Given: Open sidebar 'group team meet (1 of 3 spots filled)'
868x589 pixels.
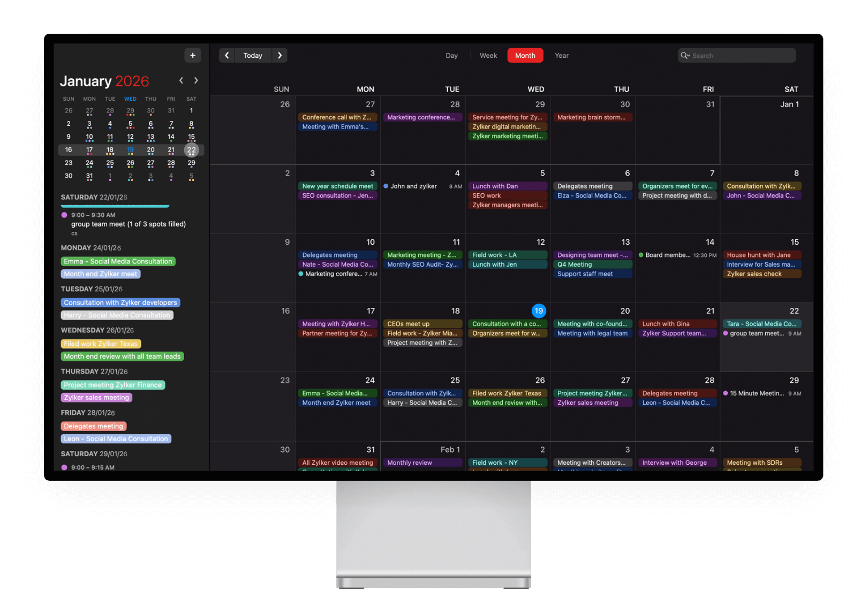Looking at the screenshot, I should tap(129, 224).
